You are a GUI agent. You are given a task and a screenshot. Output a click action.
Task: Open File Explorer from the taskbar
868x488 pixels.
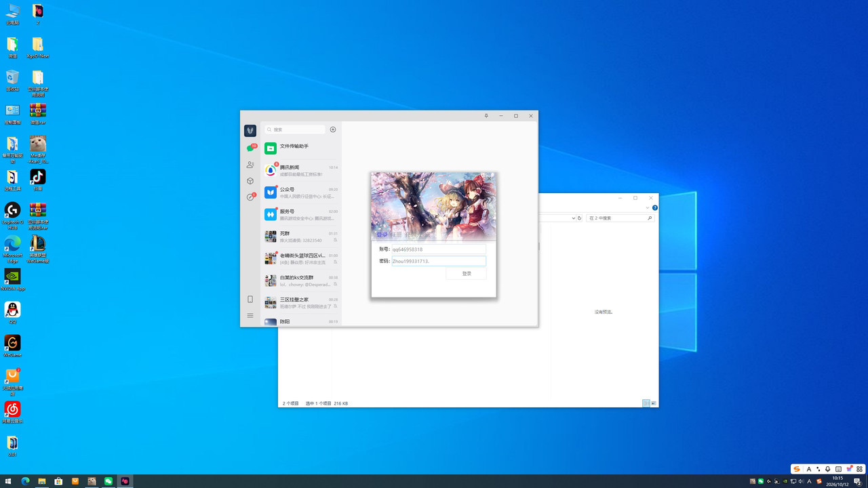pyautogui.click(x=42, y=481)
